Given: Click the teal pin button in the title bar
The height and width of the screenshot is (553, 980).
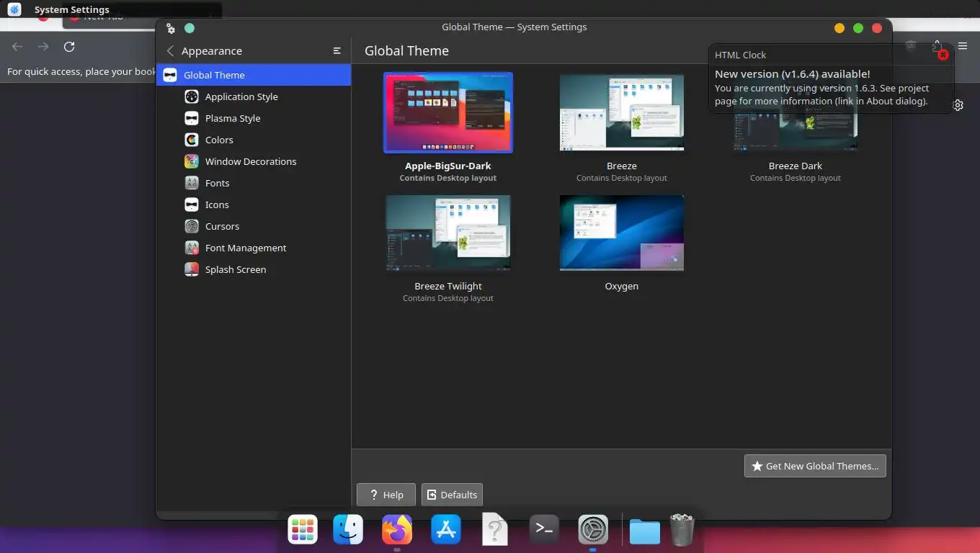Looking at the screenshot, I should 190,28.
